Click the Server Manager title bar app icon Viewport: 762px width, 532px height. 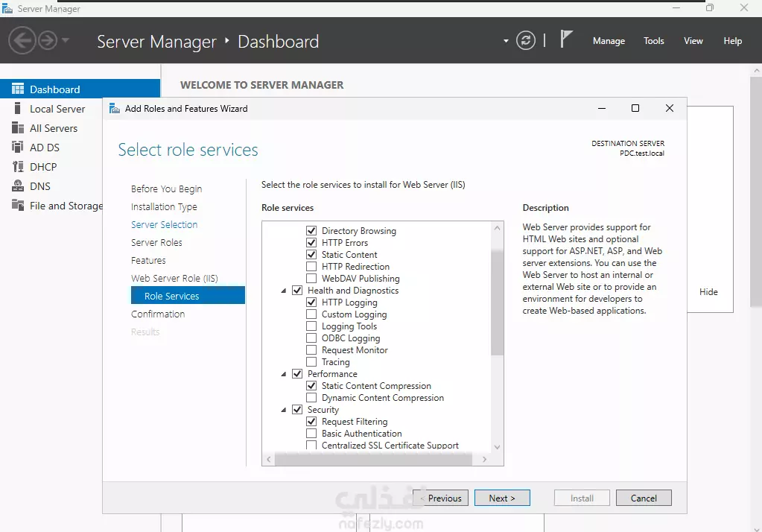[7, 8]
